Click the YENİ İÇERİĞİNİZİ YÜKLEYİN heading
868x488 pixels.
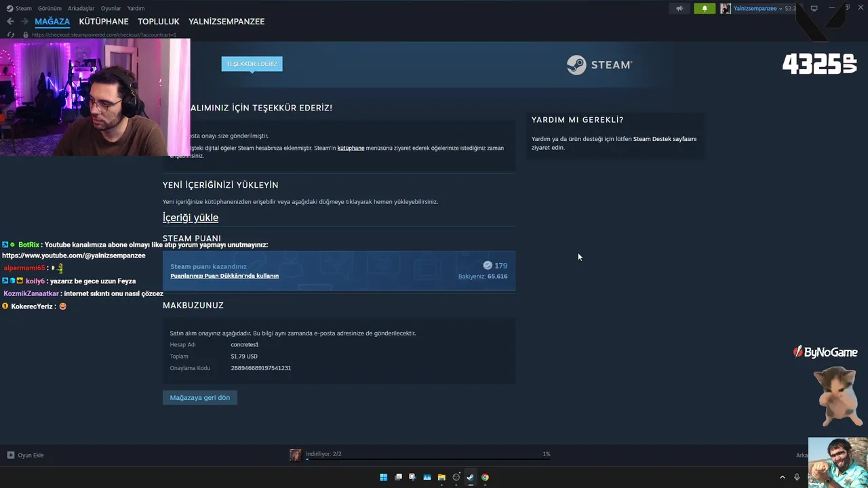pos(220,185)
